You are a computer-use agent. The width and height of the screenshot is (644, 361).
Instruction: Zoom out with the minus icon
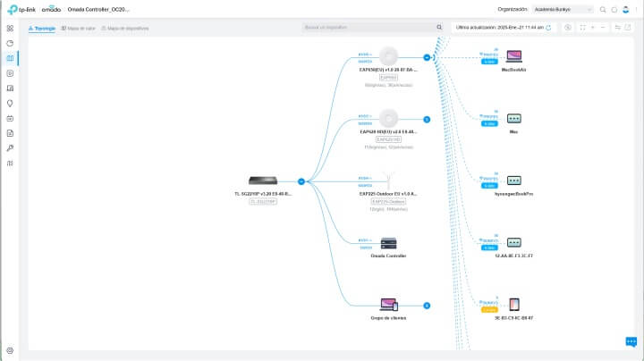[x=603, y=28]
